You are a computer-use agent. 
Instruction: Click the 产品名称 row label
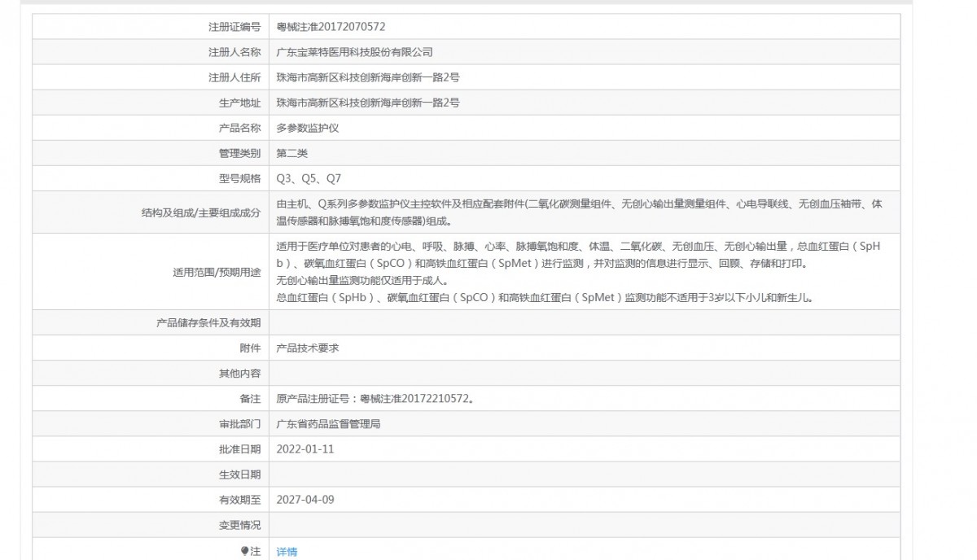coord(239,128)
